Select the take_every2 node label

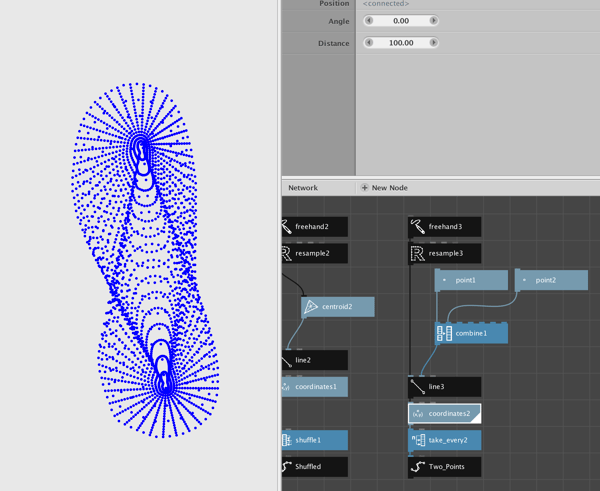pyautogui.click(x=448, y=440)
